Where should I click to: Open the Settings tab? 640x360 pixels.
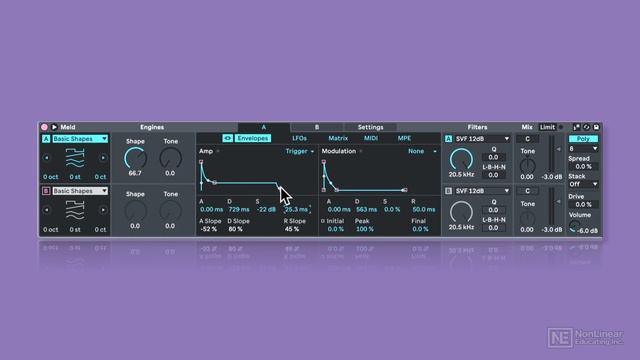coord(370,127)
